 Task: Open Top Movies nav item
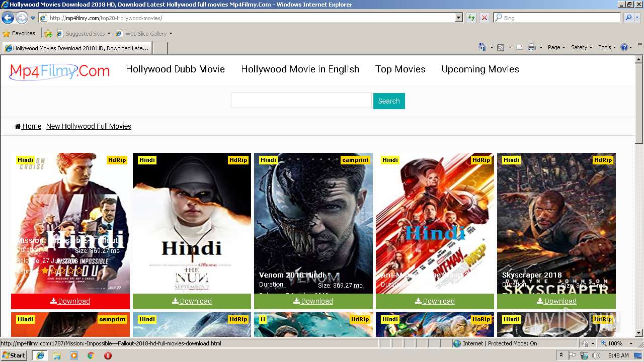tap(400, 69)
